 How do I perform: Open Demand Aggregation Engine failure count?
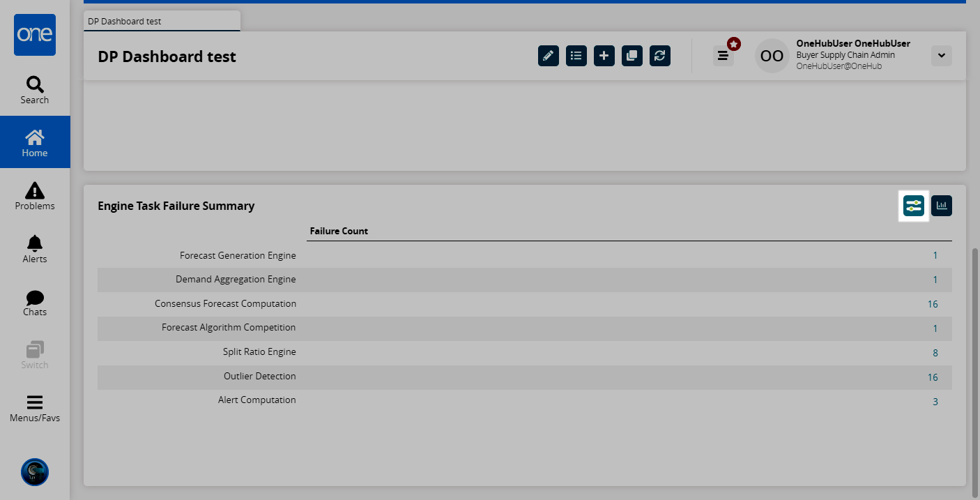(935, 280)
